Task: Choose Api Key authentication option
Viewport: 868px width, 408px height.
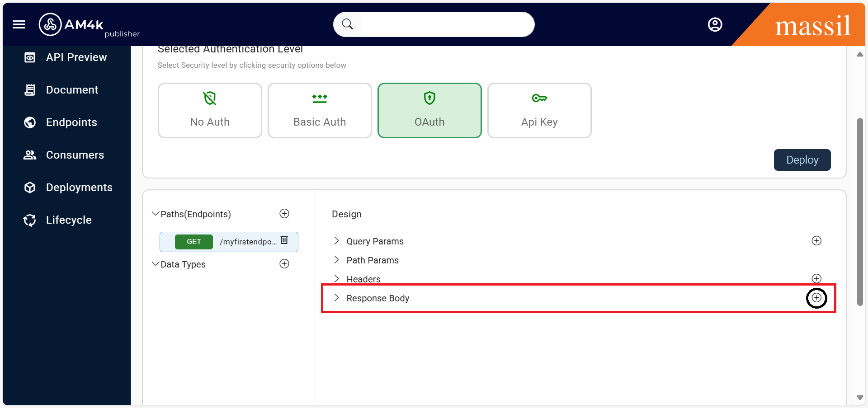Action: coord(539,111)
